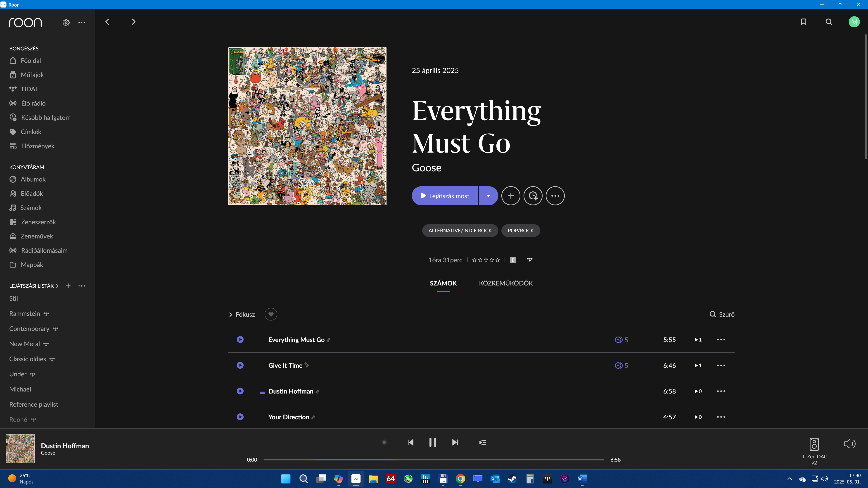
Task: Add album to library with plus button
Action: (511, 196)
